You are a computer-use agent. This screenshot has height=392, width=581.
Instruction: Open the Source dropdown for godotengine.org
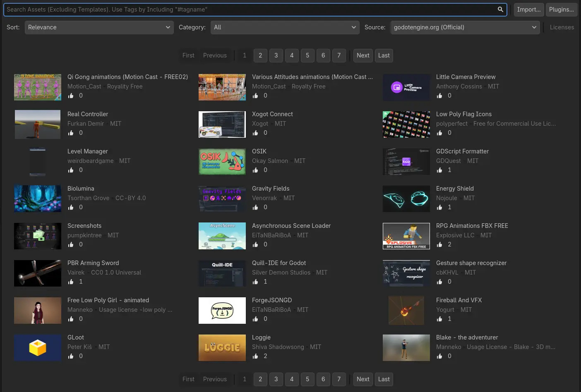[x=465, y=27]
